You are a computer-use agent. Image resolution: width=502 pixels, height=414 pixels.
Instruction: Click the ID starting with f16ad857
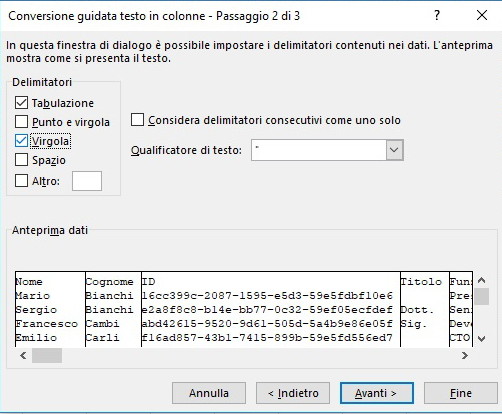[x=267, y=338]
